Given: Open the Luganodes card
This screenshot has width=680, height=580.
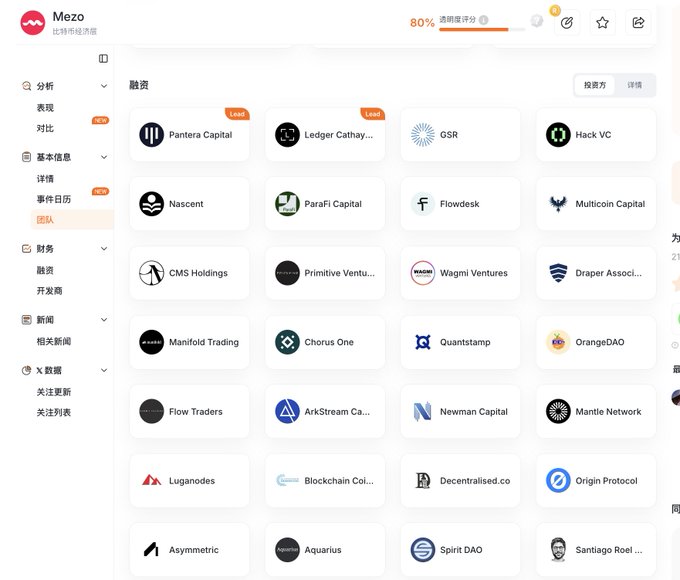Looking at the screenshot, I should 190,480.
